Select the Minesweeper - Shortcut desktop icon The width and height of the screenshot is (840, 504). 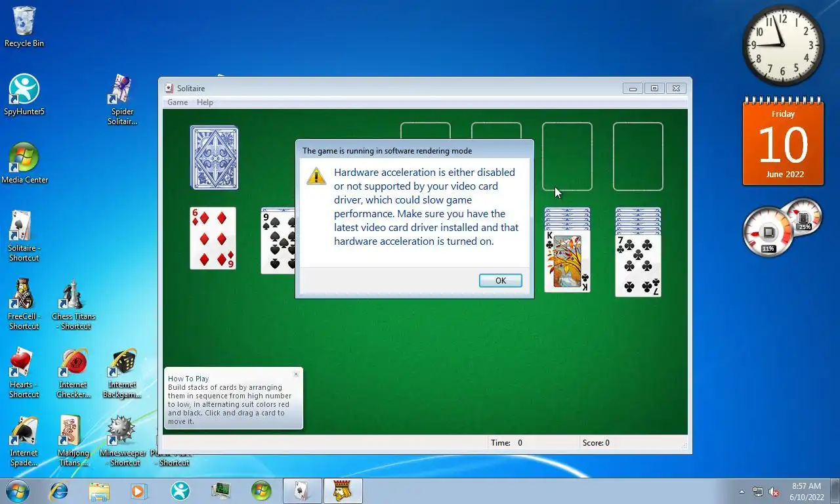tap(122, 441)
